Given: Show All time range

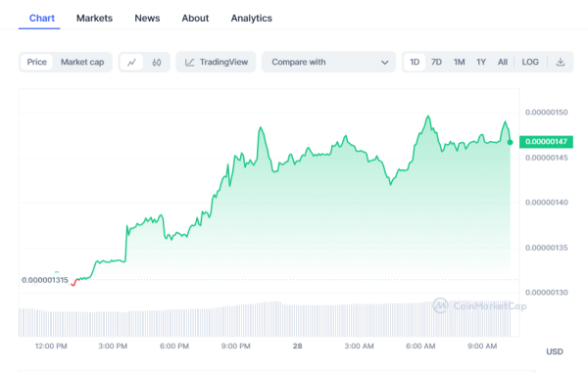Looking at the screenshot, I should tap(503, 62).
